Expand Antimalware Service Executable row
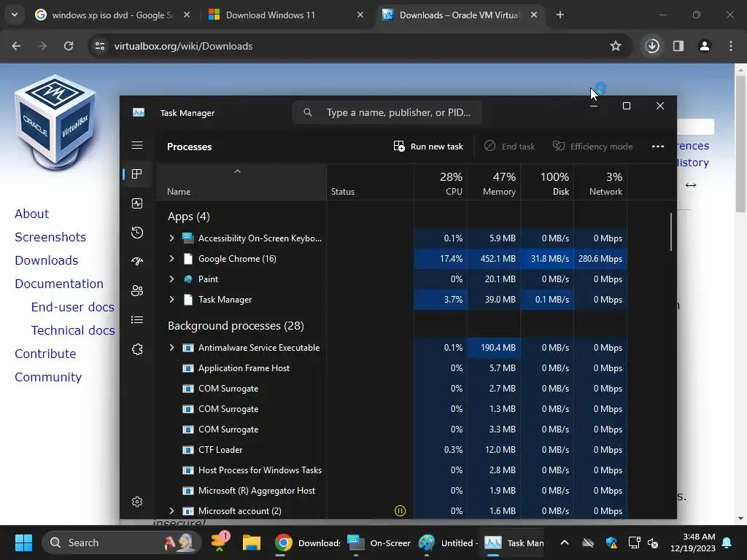The width and height of the screenshot is (747, 560). pos(171,348)
